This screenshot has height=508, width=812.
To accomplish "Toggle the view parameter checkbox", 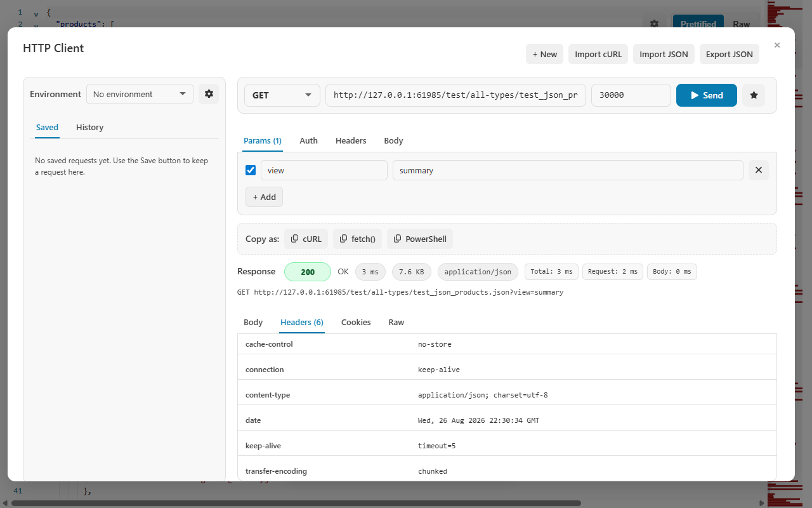I will point(251,170).
